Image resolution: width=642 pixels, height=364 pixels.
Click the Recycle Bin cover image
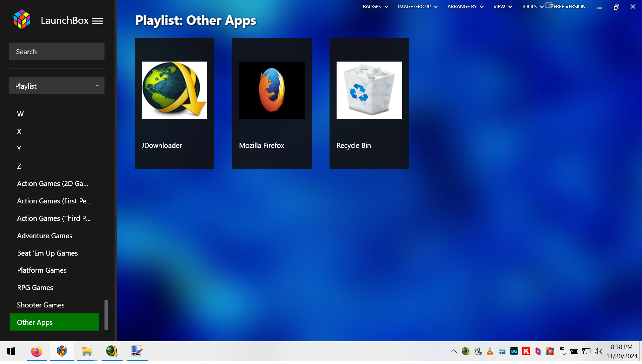tap(369, 90)
